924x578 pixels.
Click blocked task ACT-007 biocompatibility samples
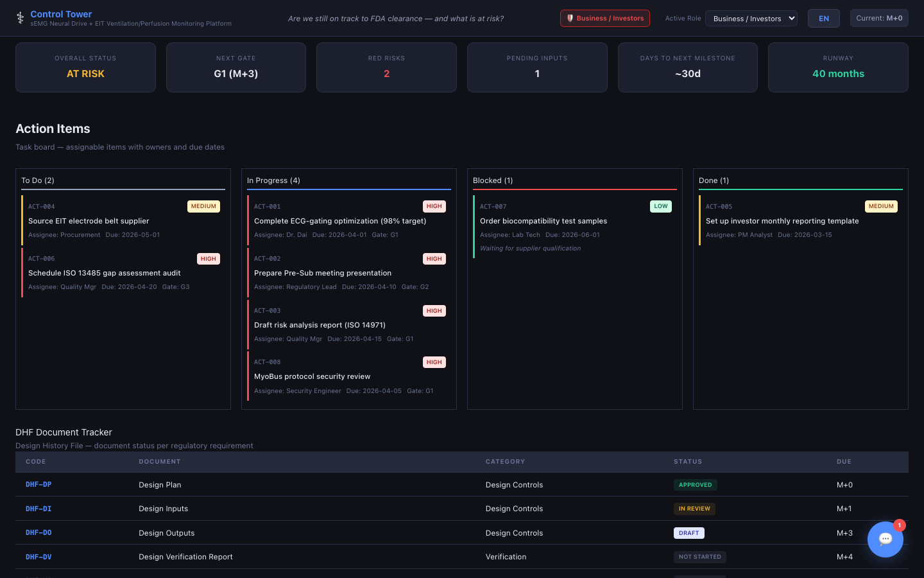(574, 227)
